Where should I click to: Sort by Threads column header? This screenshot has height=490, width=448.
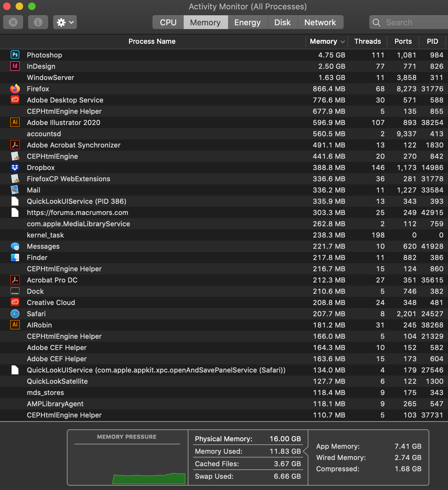click(x=367, y=41)
